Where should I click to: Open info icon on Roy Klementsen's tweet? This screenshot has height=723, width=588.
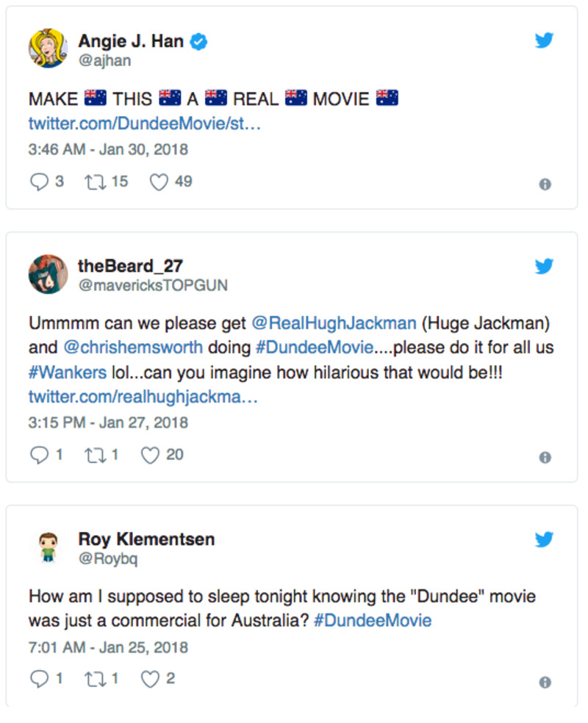[x=545, y=683]
